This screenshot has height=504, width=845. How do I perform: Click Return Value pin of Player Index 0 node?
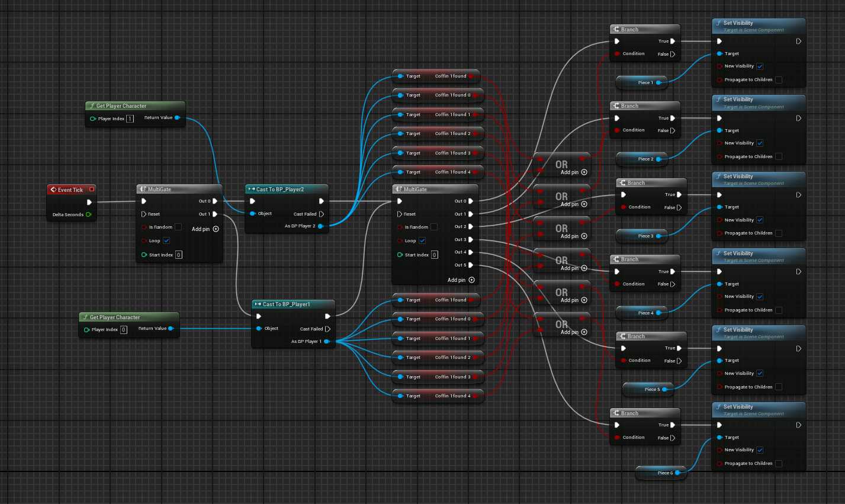[x=171, y=328]
